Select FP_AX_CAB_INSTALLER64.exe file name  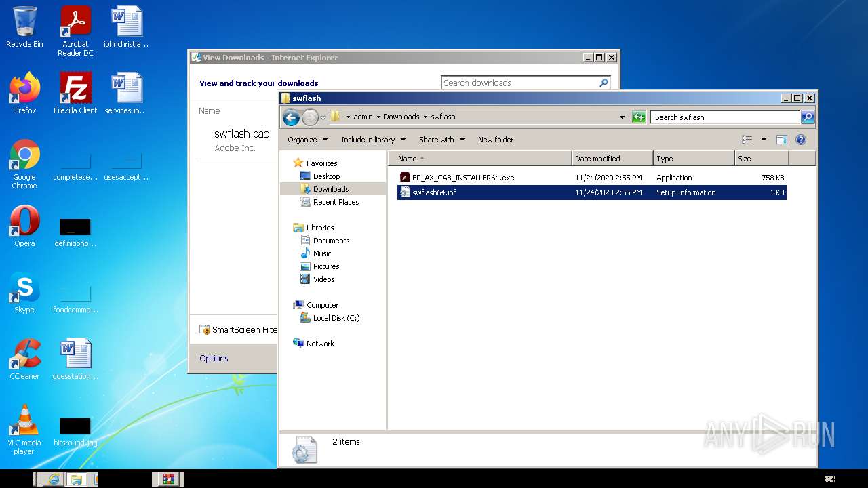[463, 178]
